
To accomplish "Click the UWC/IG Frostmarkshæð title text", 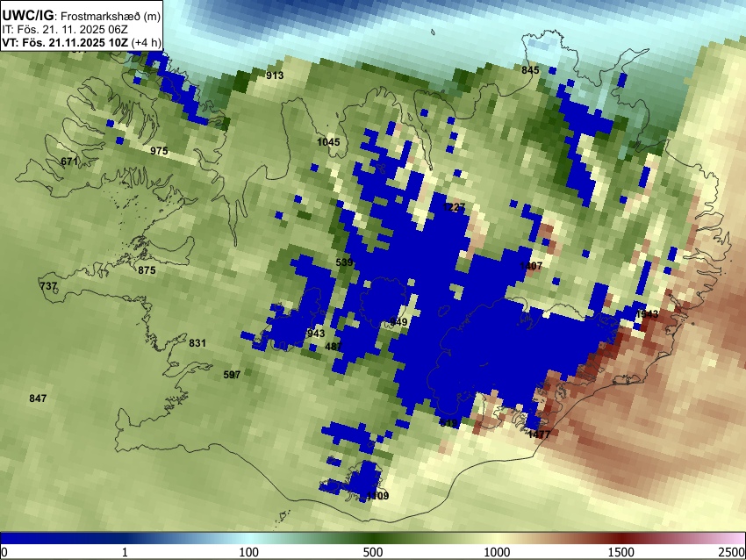I will [x=82, y=16].
